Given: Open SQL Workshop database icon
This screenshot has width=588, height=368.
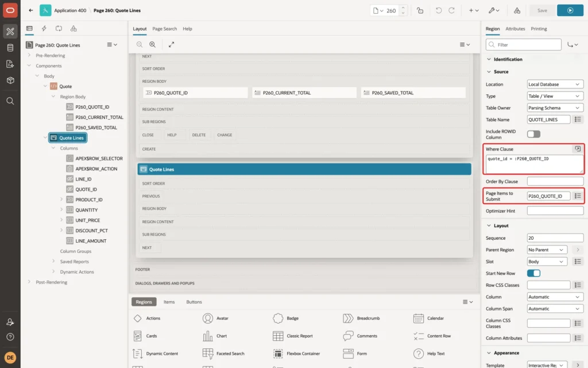Looking at the screenshot, I should click(10, 48).
